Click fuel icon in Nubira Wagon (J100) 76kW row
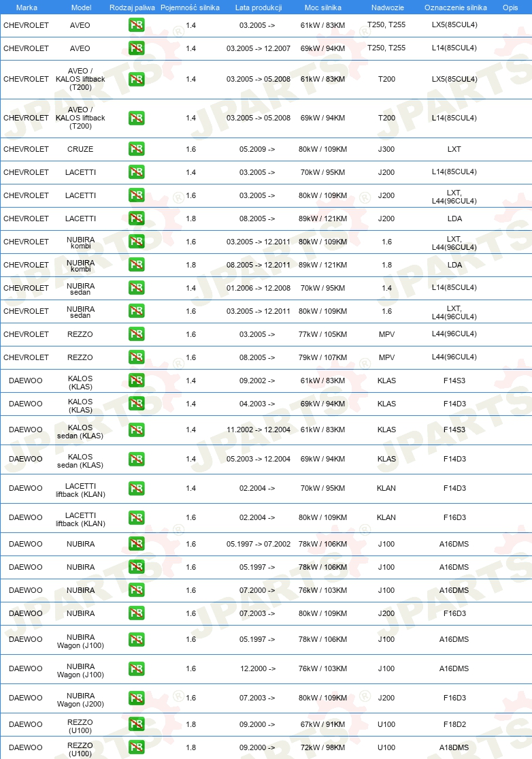532x759 pixels. tap(136, 669)
